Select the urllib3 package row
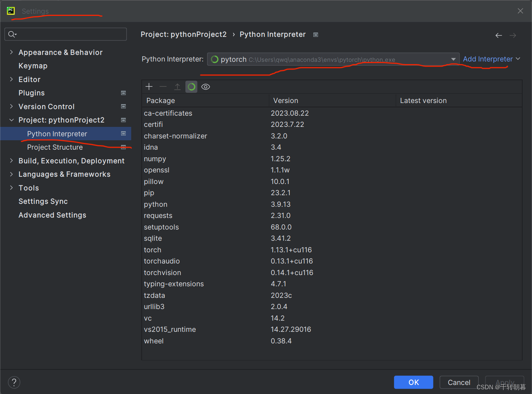The image size is (532, 394). (332, 307)
